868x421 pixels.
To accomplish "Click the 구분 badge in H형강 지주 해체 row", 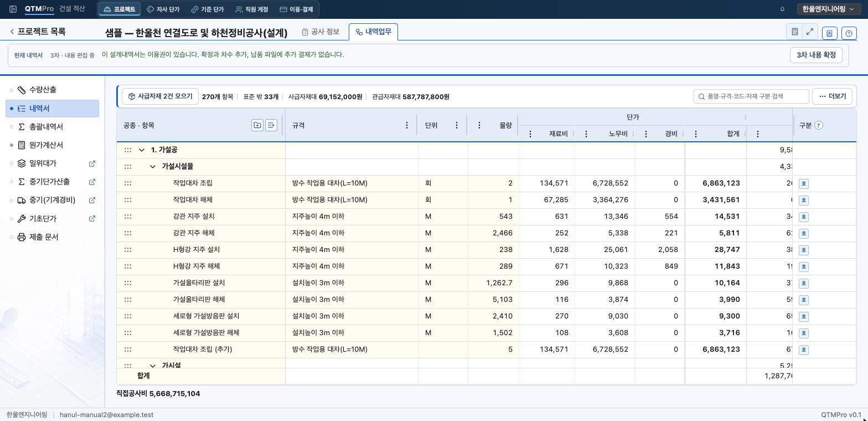I will [804, 266].
